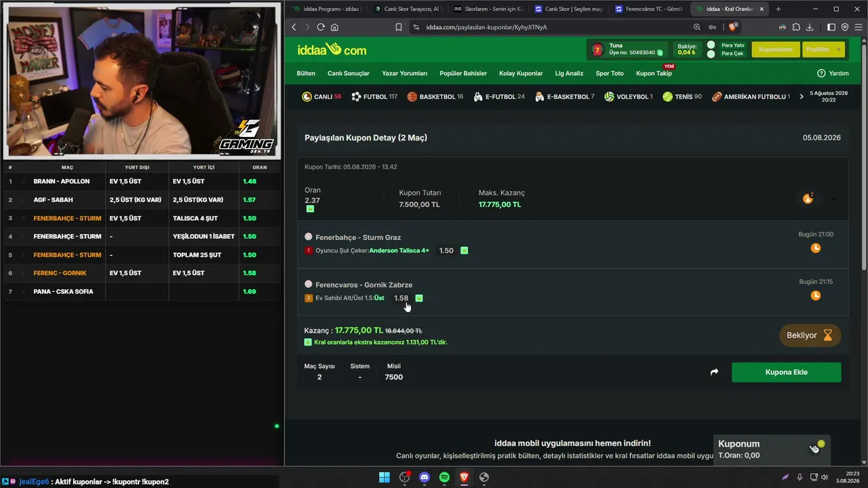The width and height of the screenshot is (868, 488).
Task: Open Discord from the taskbar
Action: point(425,477)
